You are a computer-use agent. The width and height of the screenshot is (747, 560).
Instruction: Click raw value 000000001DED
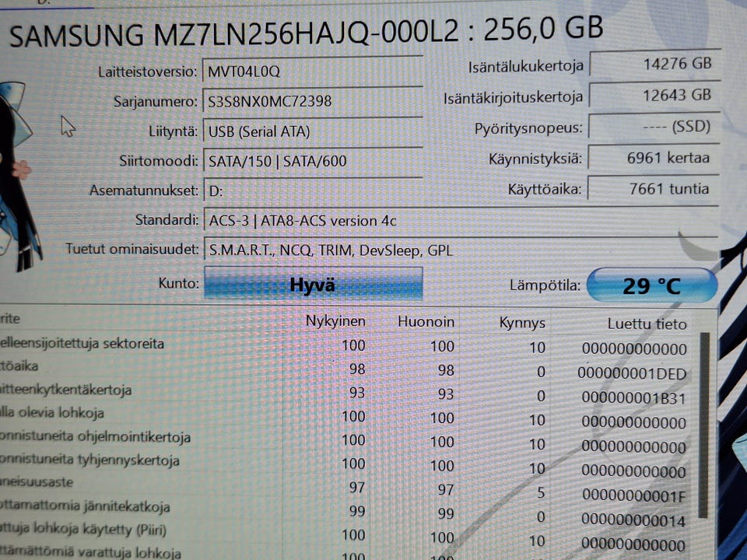(x=632, y=373)
